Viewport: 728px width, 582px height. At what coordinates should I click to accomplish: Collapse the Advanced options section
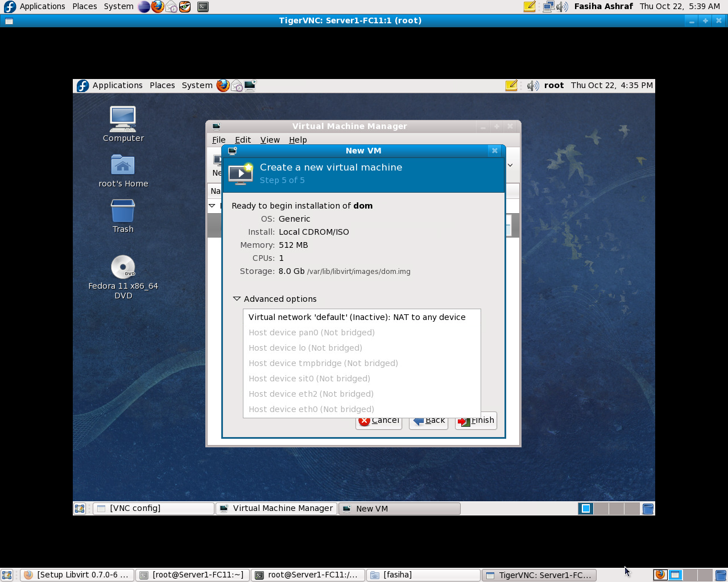coord(237,299)
